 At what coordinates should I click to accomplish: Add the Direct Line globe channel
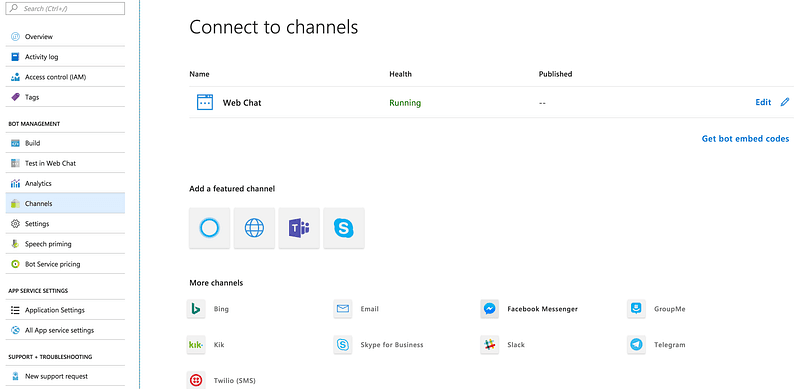click(x=254, y=228)
